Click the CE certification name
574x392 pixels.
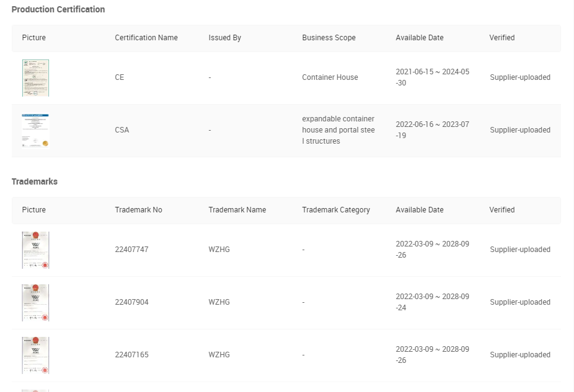(120, 77)
